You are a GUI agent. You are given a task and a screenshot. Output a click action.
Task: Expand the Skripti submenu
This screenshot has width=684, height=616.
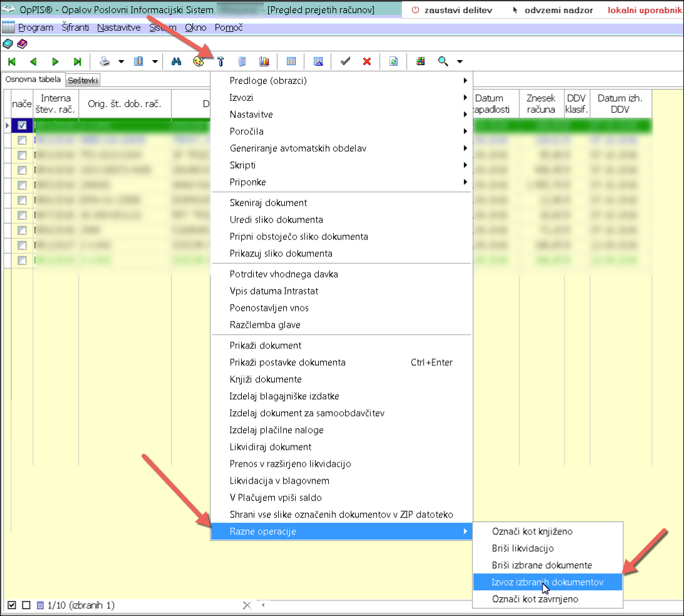point(341,165)
